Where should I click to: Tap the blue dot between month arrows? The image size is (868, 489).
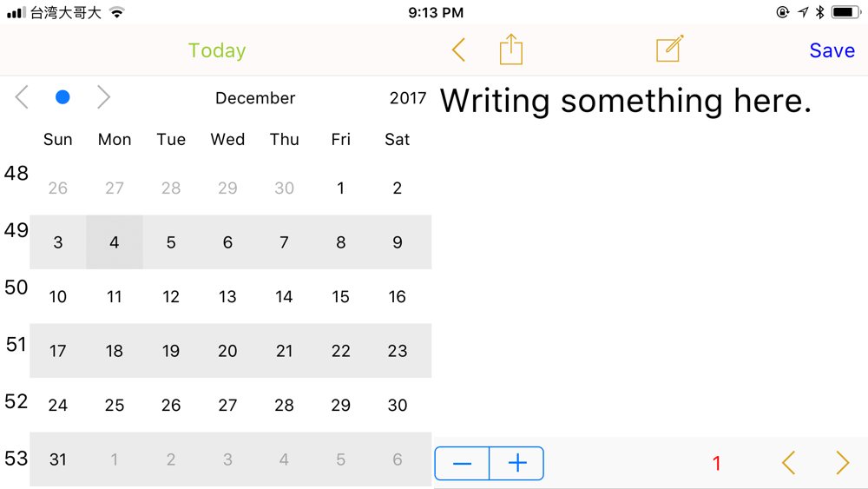[x=62, y=97]
